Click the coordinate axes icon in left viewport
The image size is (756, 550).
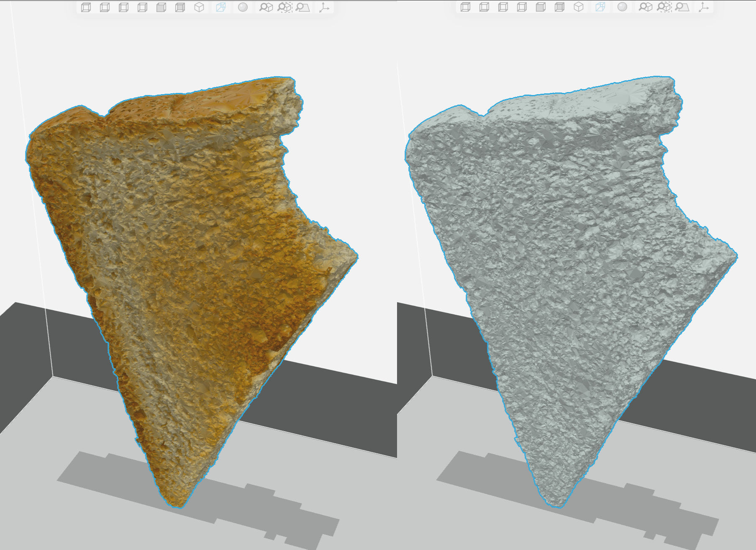(x=324, y=7)
